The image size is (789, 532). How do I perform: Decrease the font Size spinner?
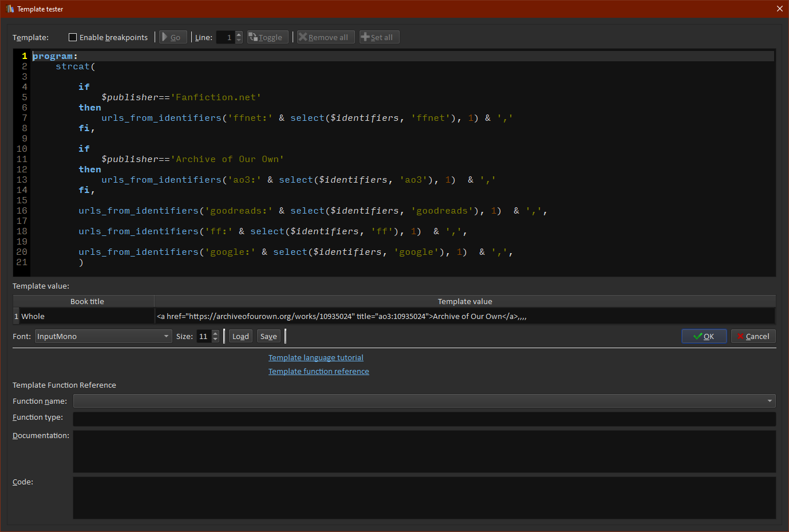pos(215,339)
